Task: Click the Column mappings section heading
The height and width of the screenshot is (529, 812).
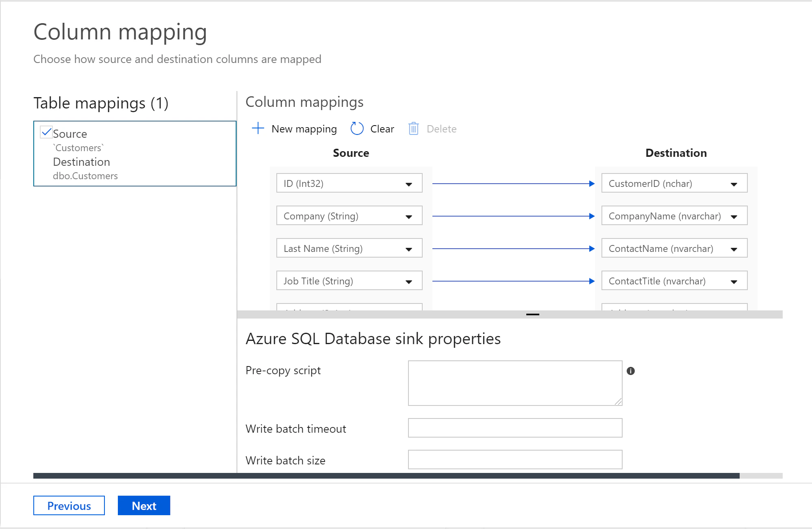Action: click(304, 102)
